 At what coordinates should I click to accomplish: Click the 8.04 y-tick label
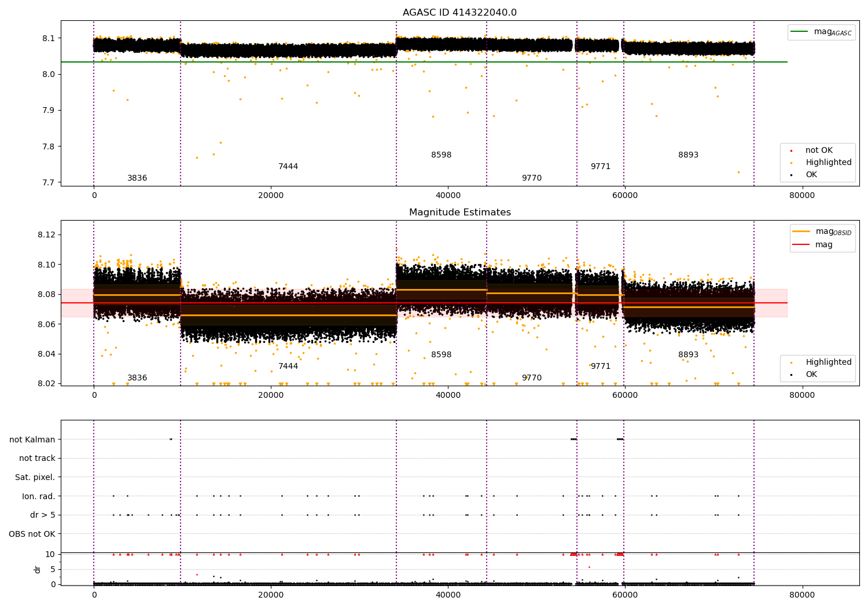click(47, 354)
